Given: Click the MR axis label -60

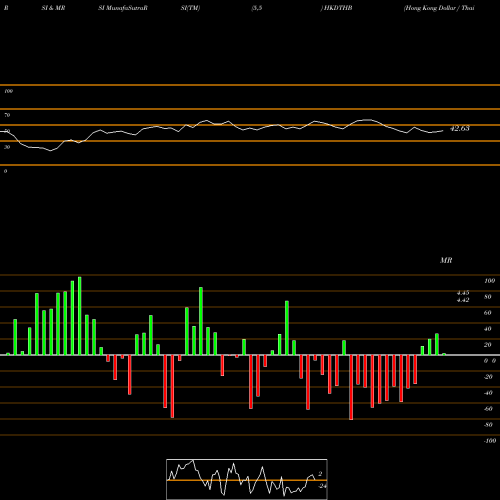Looking at the screenshot, I should pos(488,409).
